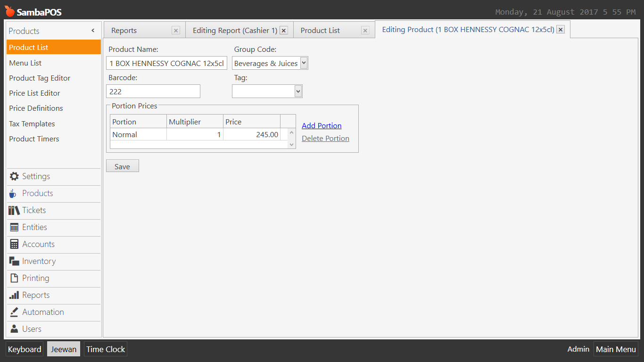Click the date and time display
Image resolution: width=644 pixels, height=362 pixels.
[x=565, y=12]
